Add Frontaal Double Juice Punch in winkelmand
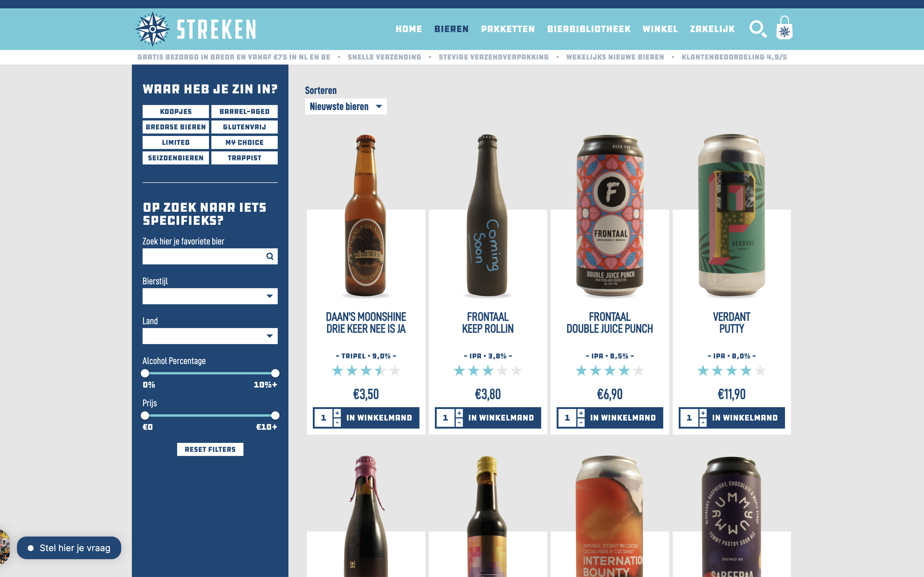This screenshot has width=924, height=577. click(x=623, y=418)
